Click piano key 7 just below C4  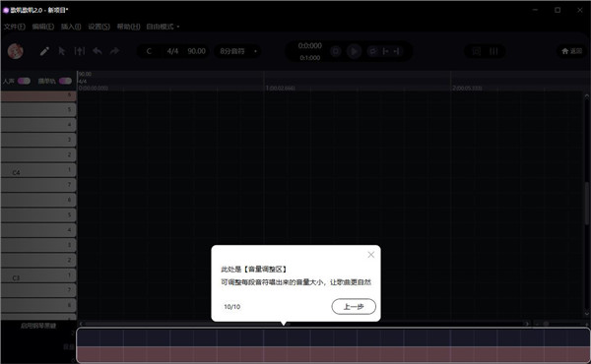point(38,185)
